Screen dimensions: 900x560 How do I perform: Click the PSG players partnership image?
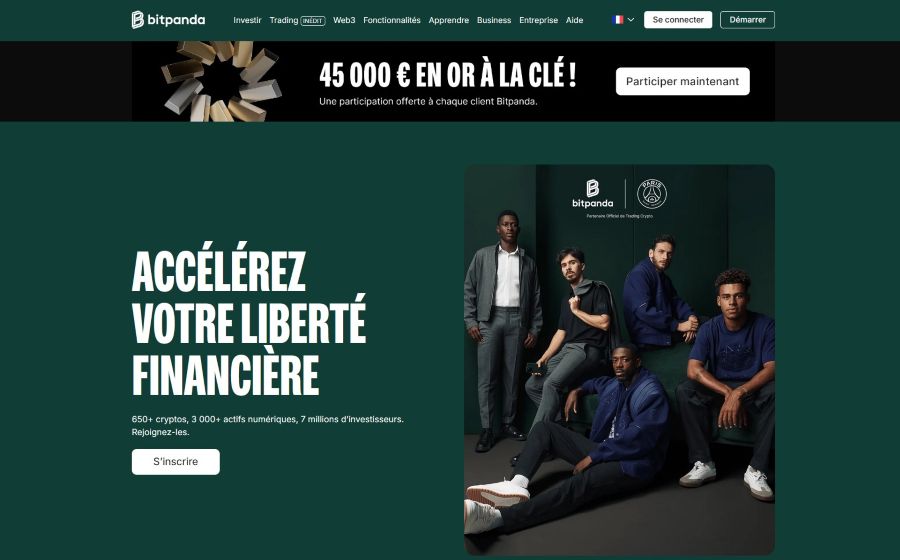click(x=619, y=360)
